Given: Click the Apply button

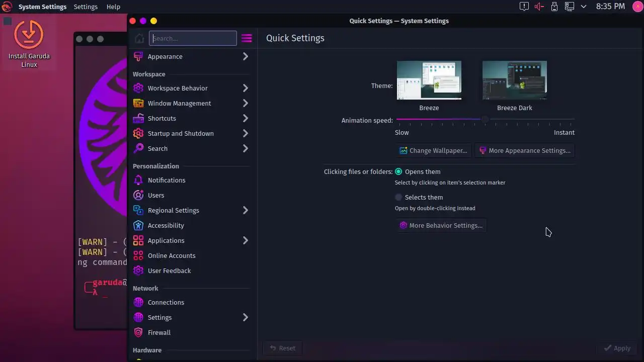Looking at the screenshot, I should pos(617,348).
